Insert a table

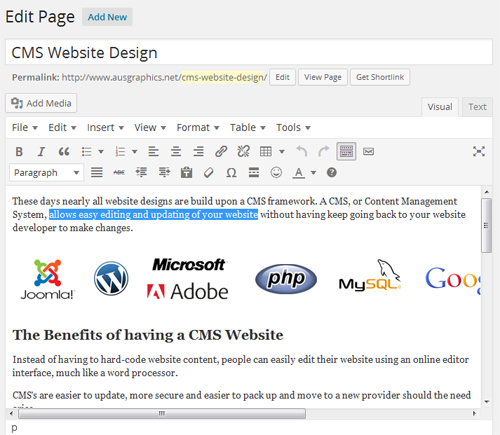266,152
